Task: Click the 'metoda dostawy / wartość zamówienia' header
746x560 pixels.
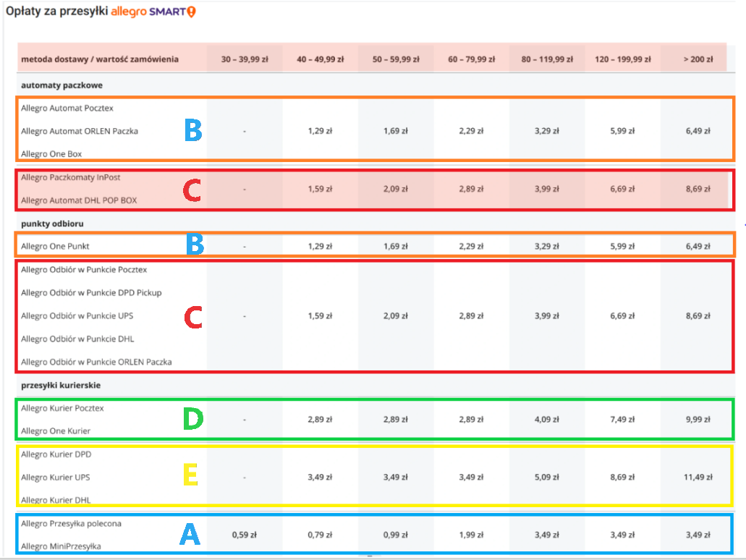Action: (x=100, y=59)
